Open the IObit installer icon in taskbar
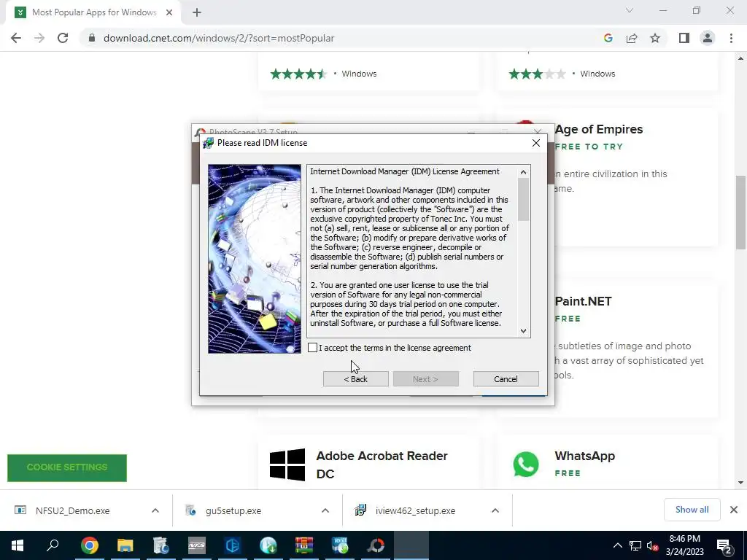The height and width of the screenshot is (560, 747). pos(340,545)
